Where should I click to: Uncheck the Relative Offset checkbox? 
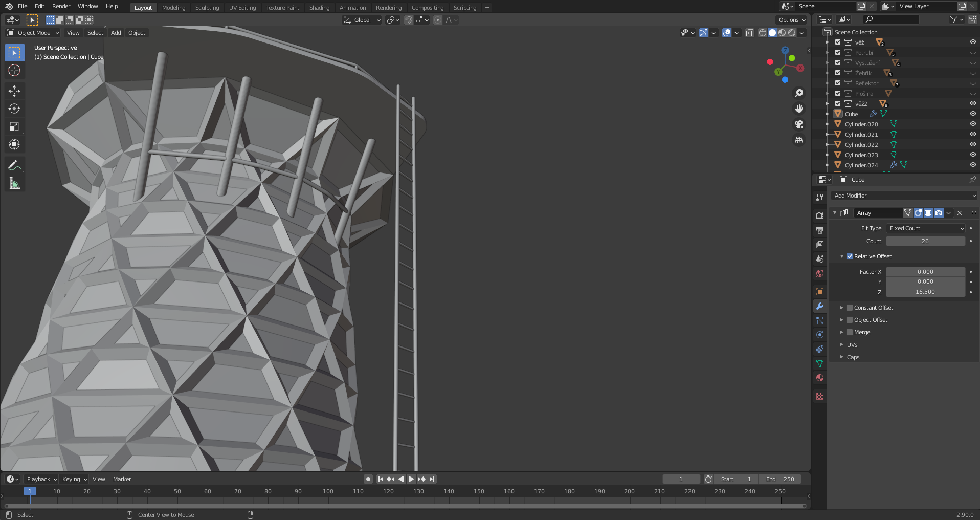pos(850,256)
